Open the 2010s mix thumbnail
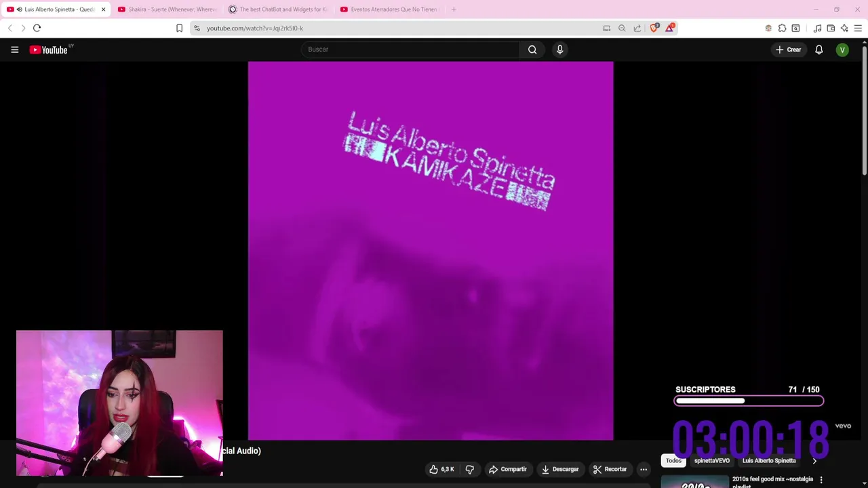 [694, 483]
